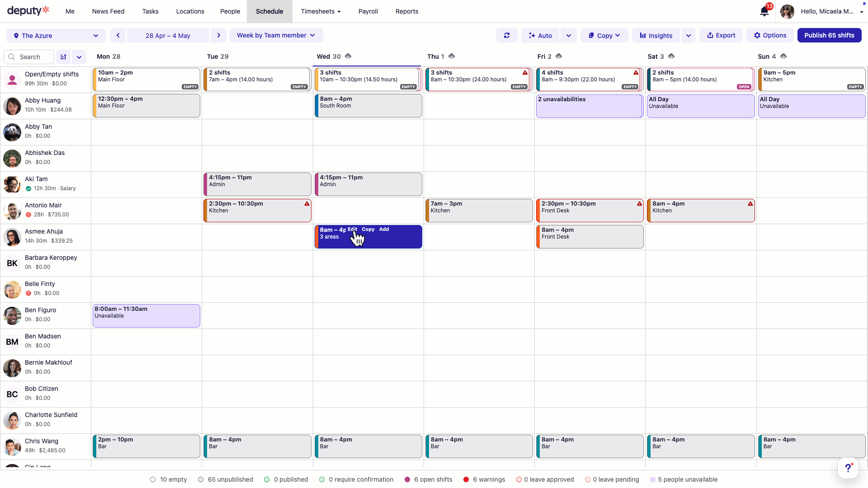Click warning icon on Thursday open shifts
This screenshot has width=868, height=488.
pyautogui.click(x=525, y=73)
